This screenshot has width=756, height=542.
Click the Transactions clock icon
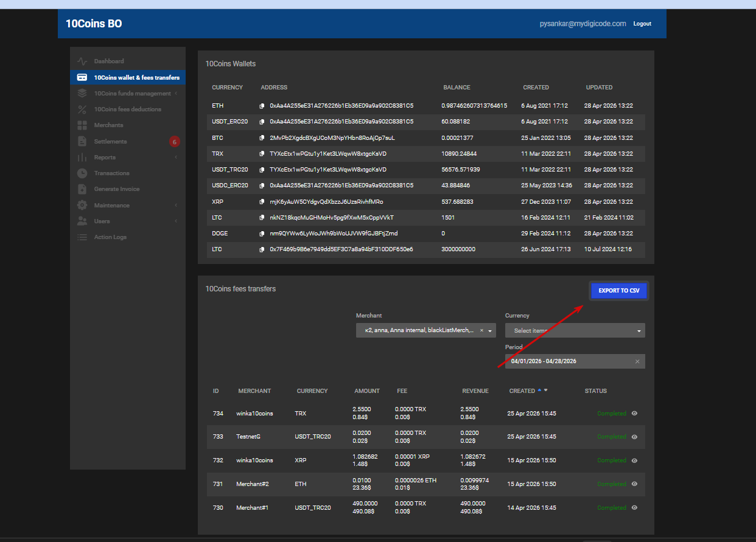(82, 173)
